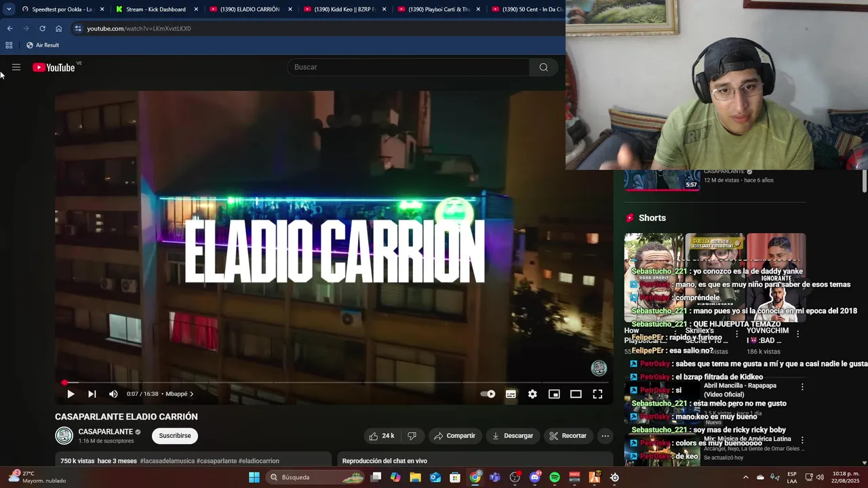Toggle theater mode in the player
This screenshot has height=488, width=868.
[576, 394]
